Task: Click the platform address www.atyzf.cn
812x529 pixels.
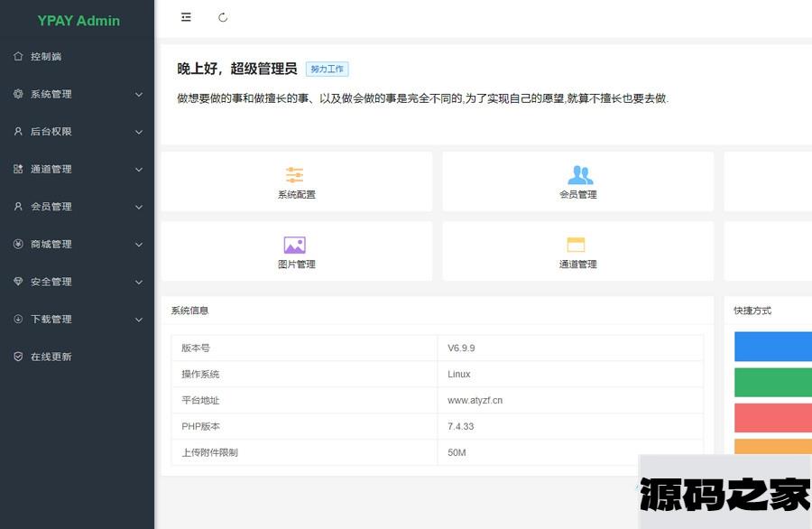Action: (475, 401)
